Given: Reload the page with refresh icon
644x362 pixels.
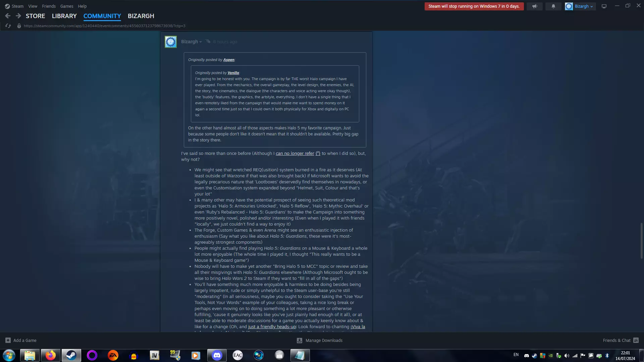Looking at the screenshot, I should tap(8, 26).
